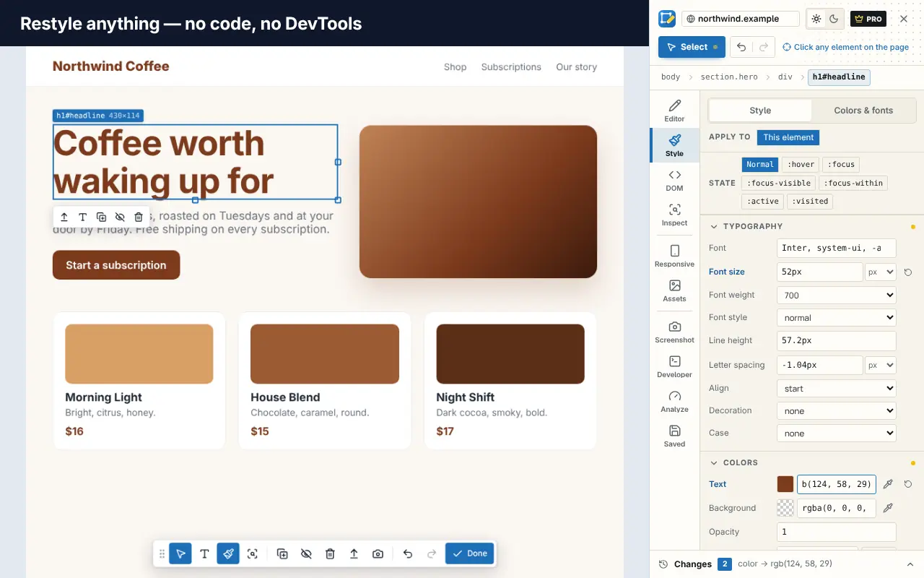This screenshot has height=578, width=924.
Task: Expand the Changes bar chevron
Action: (x=910, y=564)
